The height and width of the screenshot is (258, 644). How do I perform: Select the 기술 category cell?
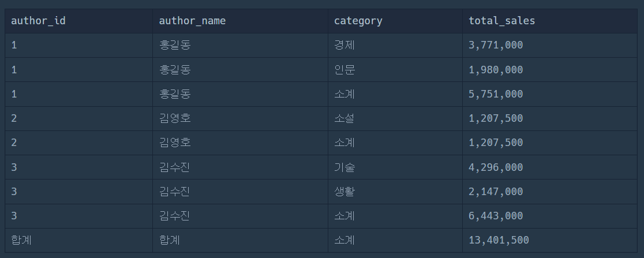[395, 167]
